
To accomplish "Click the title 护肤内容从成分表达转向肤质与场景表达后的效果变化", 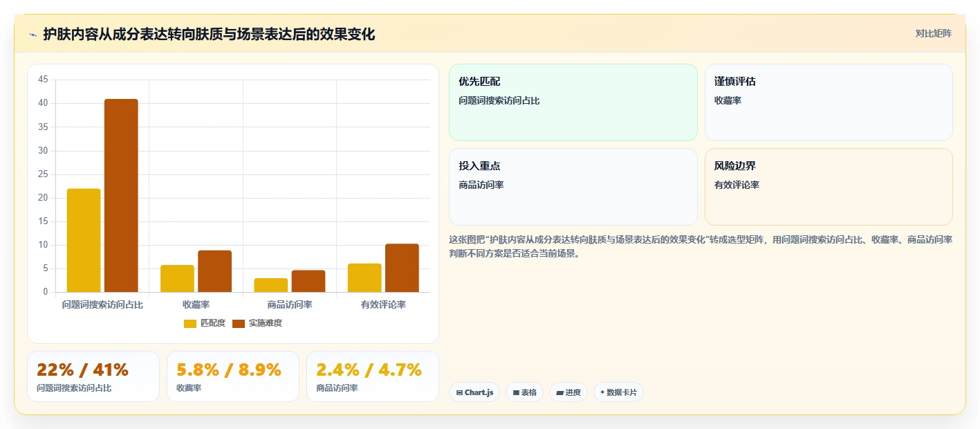I will pos(209,34).
